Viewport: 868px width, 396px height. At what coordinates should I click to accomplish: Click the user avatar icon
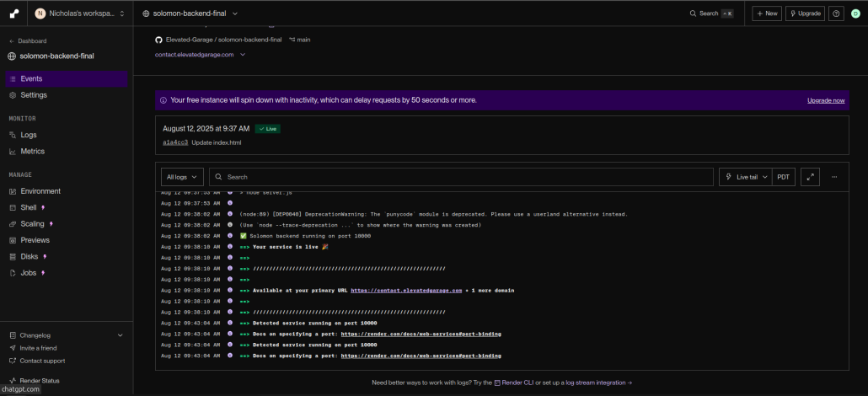(x=855, y=13)
